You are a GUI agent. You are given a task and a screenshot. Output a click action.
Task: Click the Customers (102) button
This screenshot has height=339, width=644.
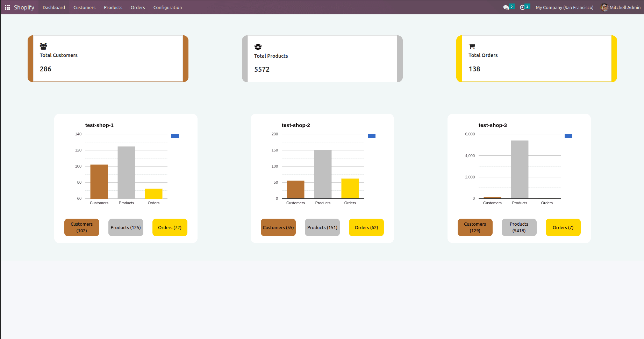(x=82, y=227)
